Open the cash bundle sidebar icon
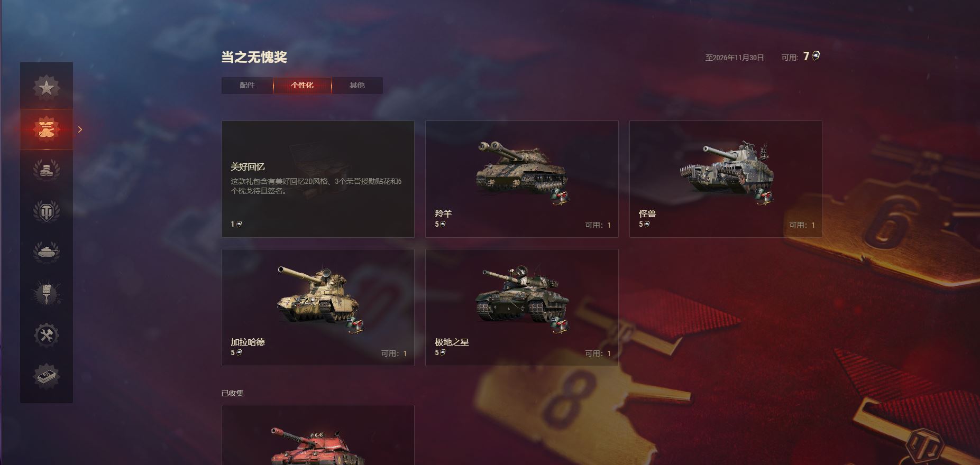The image size is (980, 465). click(47, 376)
